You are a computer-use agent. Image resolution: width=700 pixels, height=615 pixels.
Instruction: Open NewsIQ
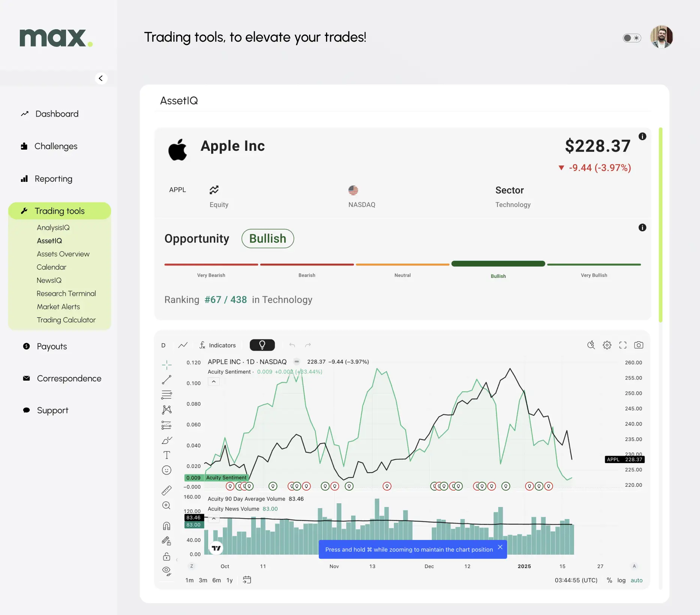pyautogui.click(x=49, y=280)
